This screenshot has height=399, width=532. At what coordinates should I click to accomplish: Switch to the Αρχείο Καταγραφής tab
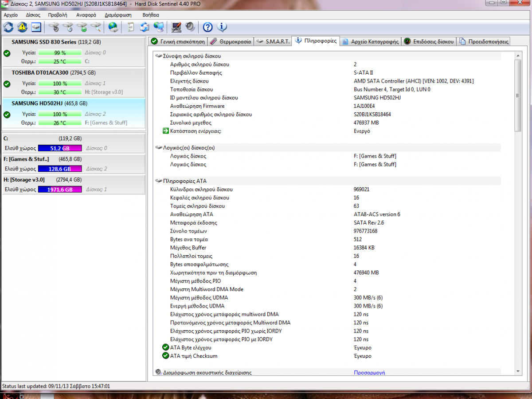coord(371,41)
